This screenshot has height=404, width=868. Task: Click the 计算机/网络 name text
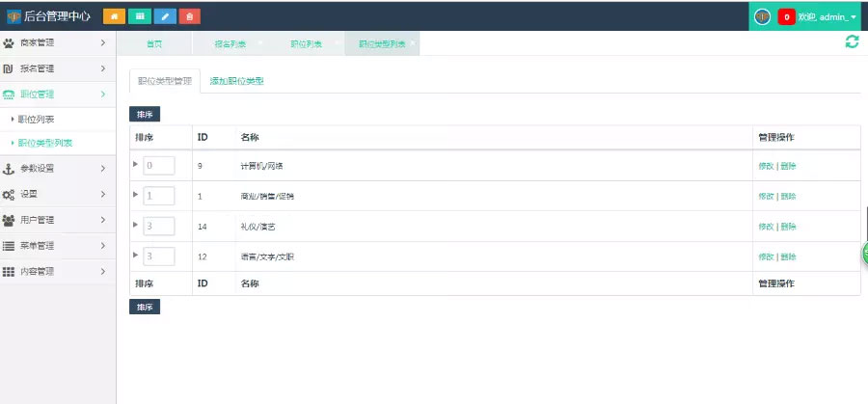click(261, 166)
